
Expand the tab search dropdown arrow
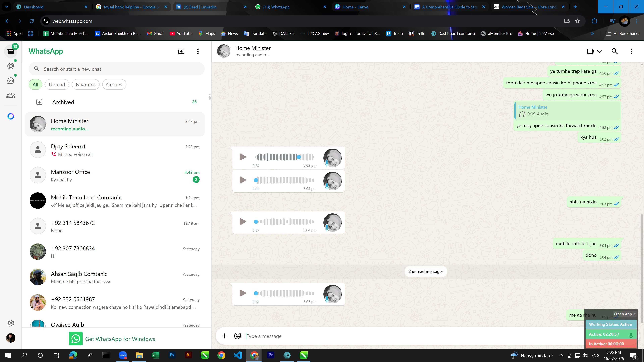pyautogui.click(x=7, y=7)
